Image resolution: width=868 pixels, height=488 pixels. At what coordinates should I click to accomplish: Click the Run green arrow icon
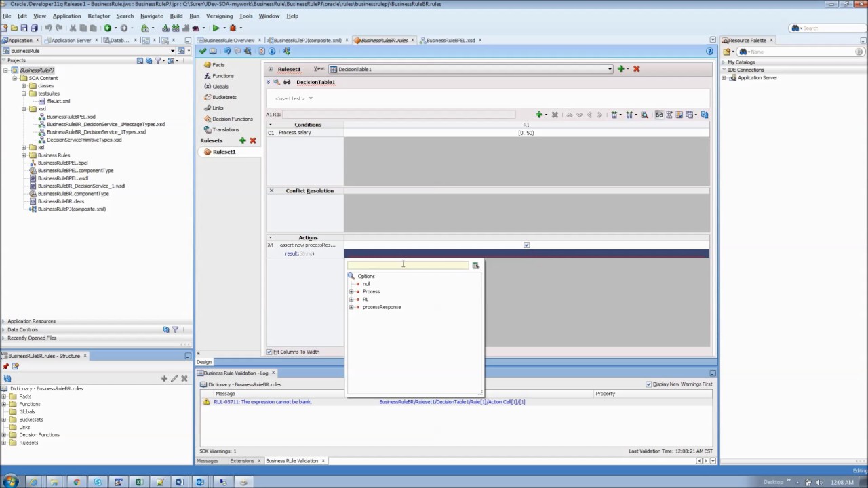(x=216, y=28)
